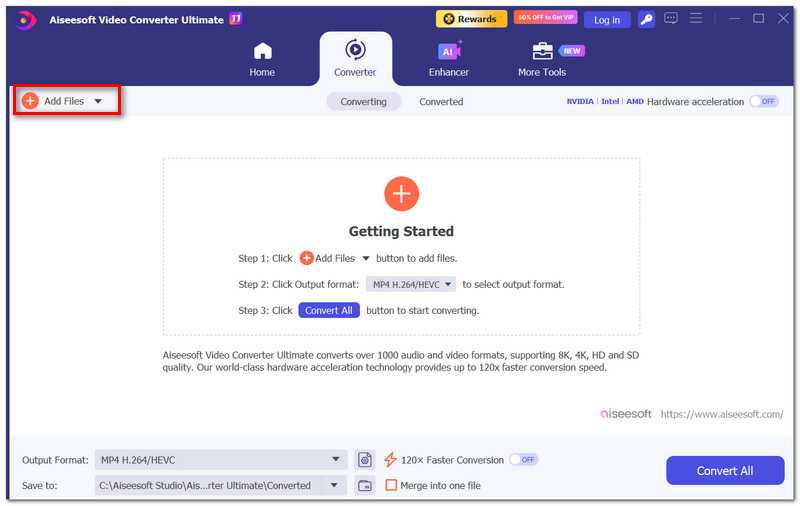Click the Add Files plus icon in toolbar

(x=30, y=101)
